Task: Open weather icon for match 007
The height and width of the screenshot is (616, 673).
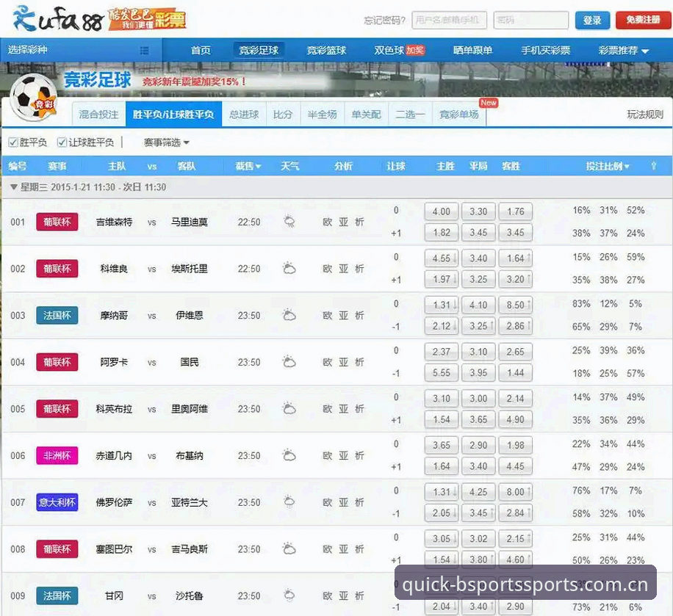Action: pyautogui.click(x=289, y=502)
